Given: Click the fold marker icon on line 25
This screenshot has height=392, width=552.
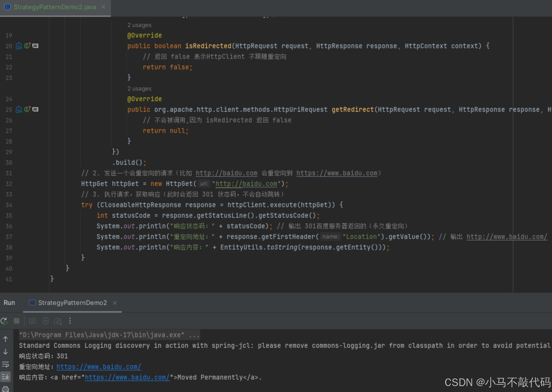Looking at the screenshot, I should click(x=35, y=109).
